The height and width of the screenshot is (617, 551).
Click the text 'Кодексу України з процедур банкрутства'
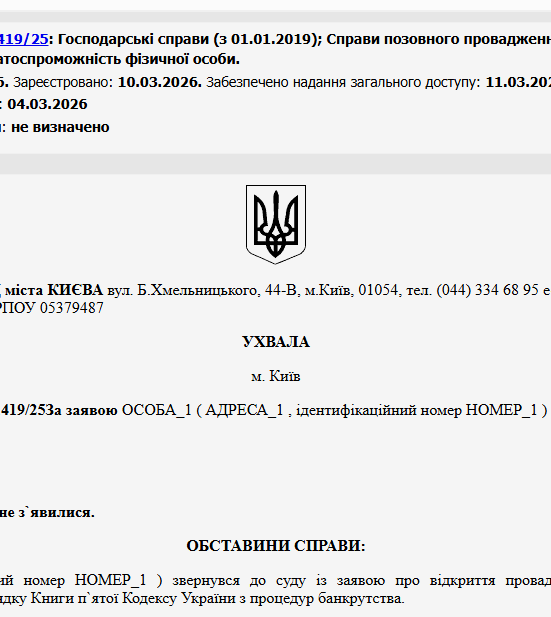tap(262, 598)
